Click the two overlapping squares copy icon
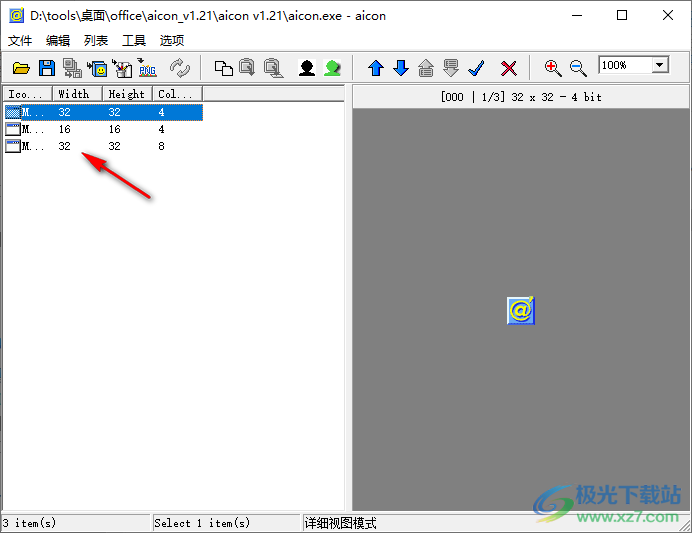 click(224, 68)
